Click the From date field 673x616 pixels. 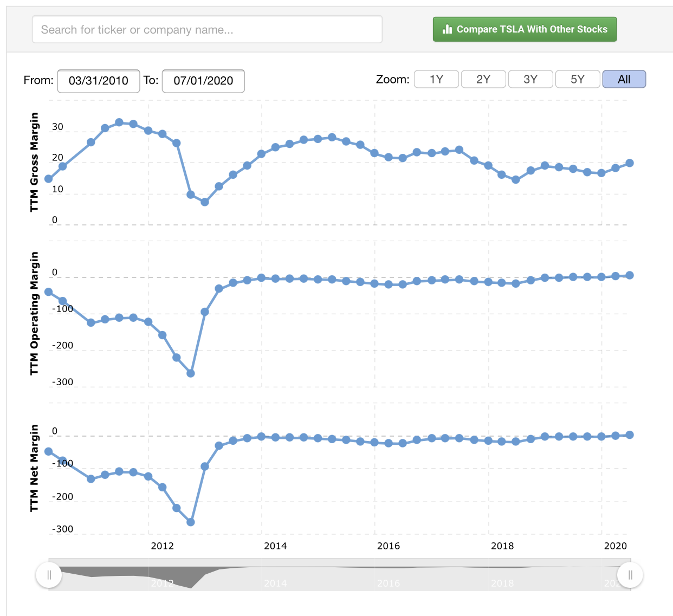(99, 81)
